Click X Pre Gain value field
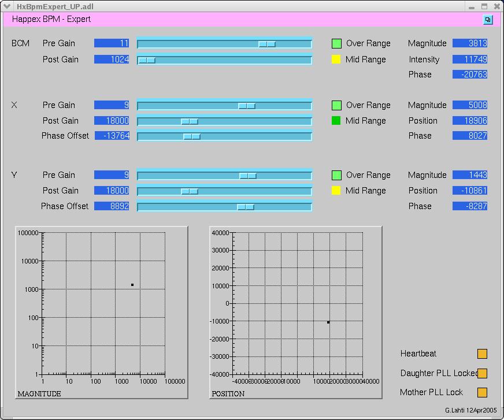 [x=112, y=105]
